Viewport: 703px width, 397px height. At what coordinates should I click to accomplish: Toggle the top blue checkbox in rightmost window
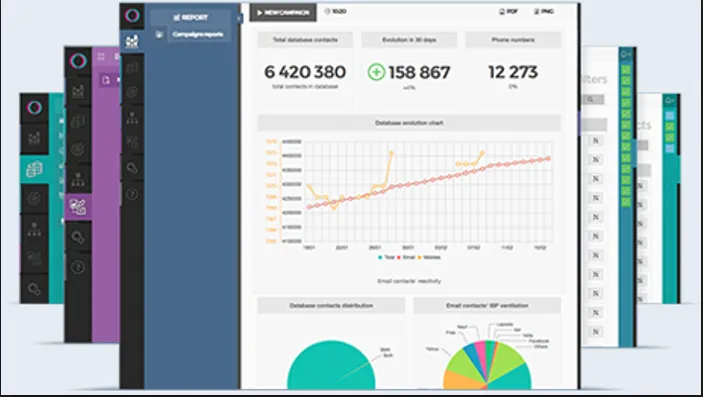point(670,116)
